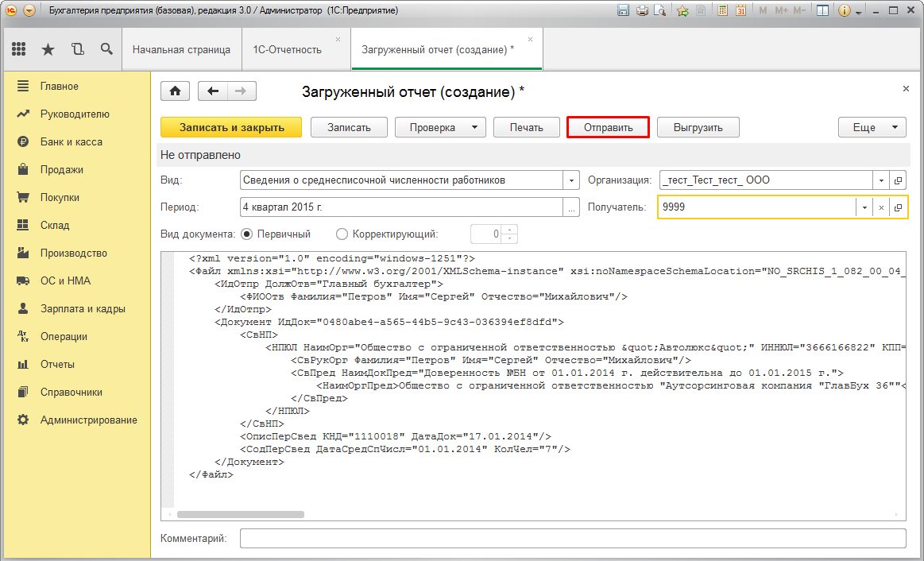Open the Получатель record via open icon
924x561 pixels.
click(898, 207)
